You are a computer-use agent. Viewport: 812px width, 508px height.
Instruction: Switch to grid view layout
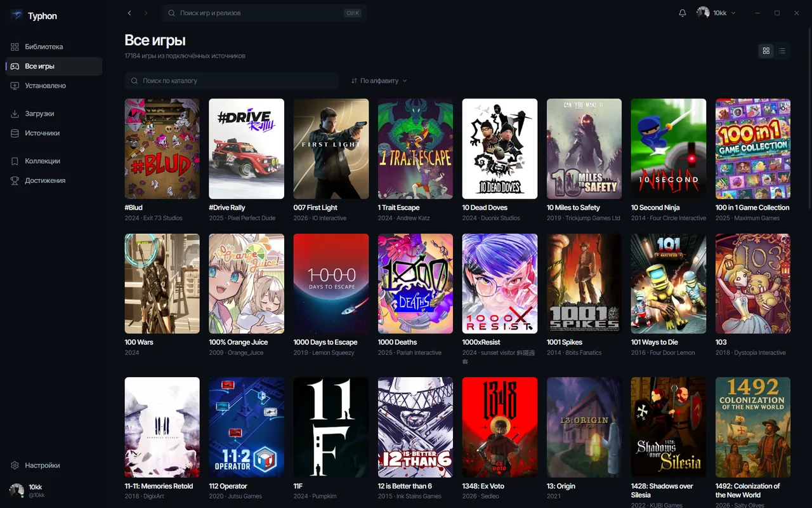tap(766, 51)
